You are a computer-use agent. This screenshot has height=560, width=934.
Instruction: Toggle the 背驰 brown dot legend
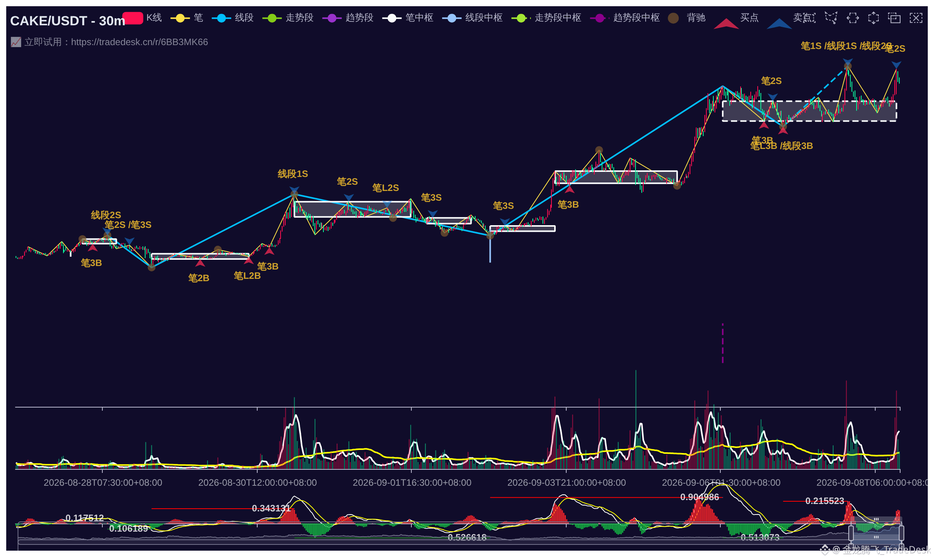pyautogui.click(x=687, y=18)
